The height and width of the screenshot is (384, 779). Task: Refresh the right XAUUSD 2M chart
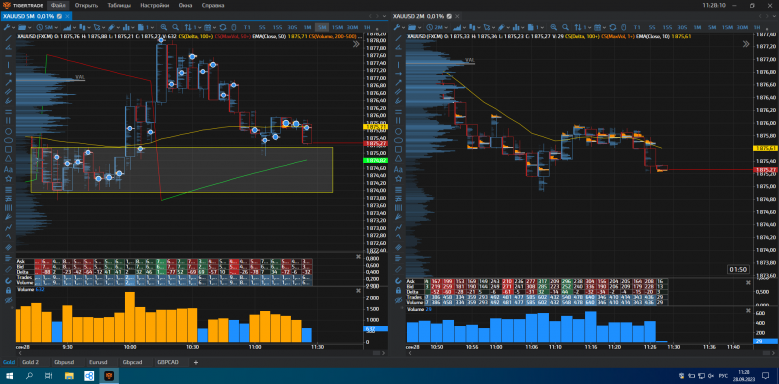[x=613, y=27]
